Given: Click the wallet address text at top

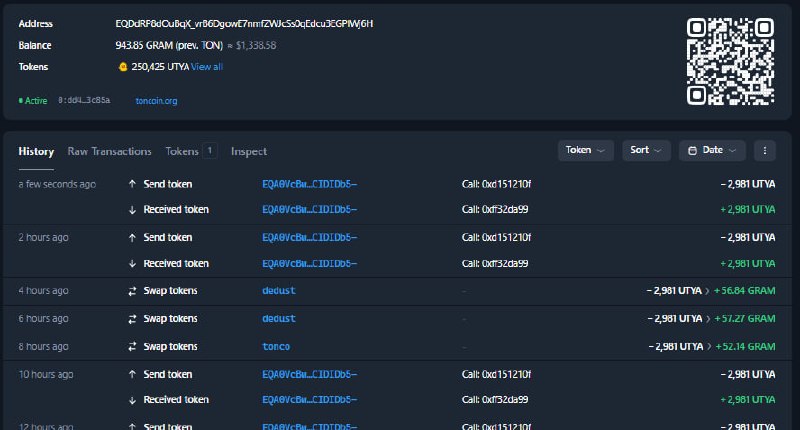Looking at the screenshot, I should 244,24.
